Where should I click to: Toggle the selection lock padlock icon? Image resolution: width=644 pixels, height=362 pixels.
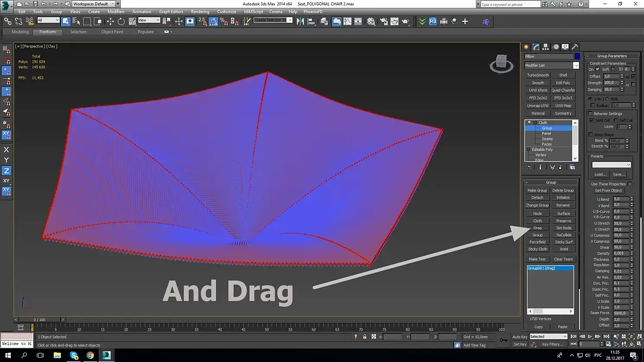(x=364, y=336)
